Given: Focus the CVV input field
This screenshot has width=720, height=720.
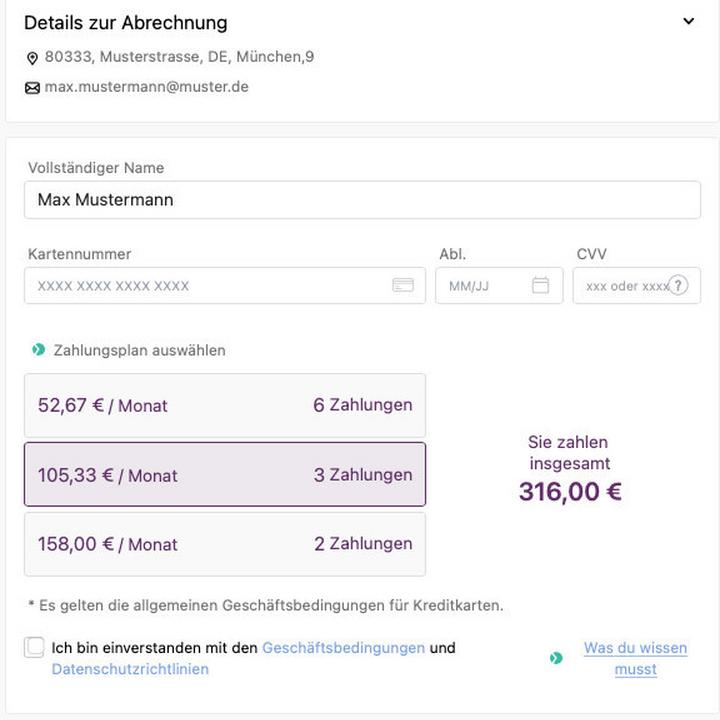Looking at the screenshot, I should click(x=636, y=286).
